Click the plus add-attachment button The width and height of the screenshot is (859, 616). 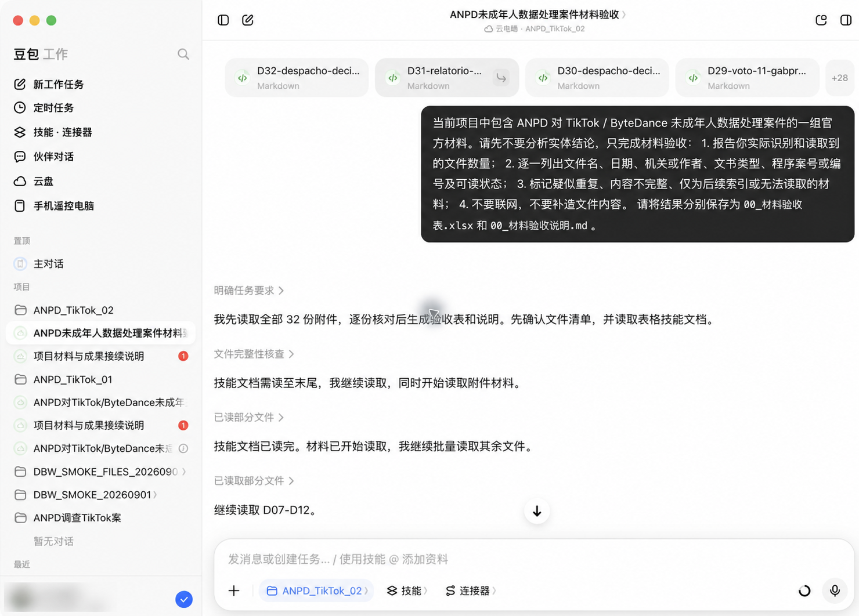point(234,591)
